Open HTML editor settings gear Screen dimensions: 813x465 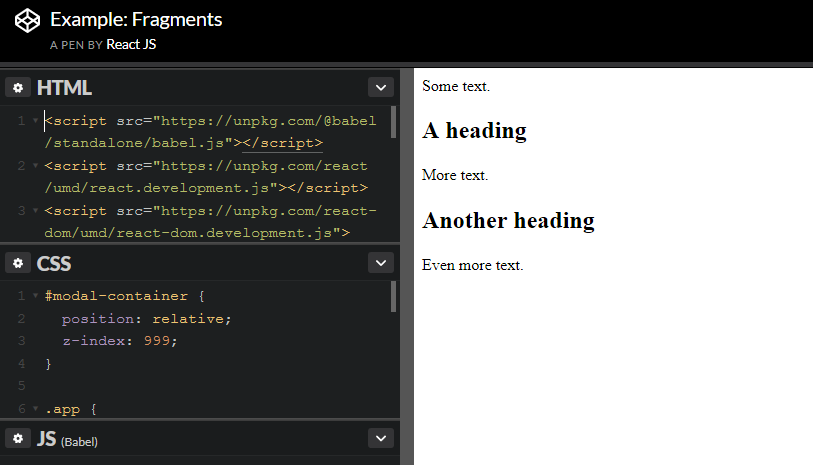(18, 88)
